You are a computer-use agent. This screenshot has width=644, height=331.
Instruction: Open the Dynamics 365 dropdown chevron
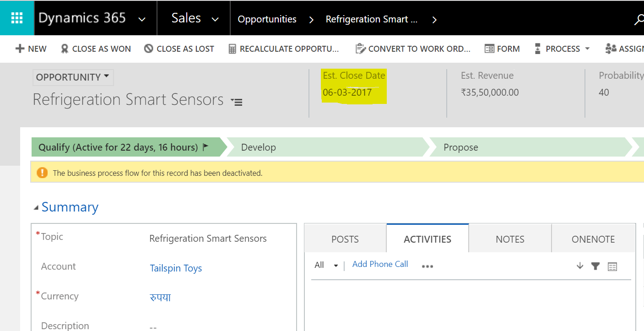click(142, 19)
